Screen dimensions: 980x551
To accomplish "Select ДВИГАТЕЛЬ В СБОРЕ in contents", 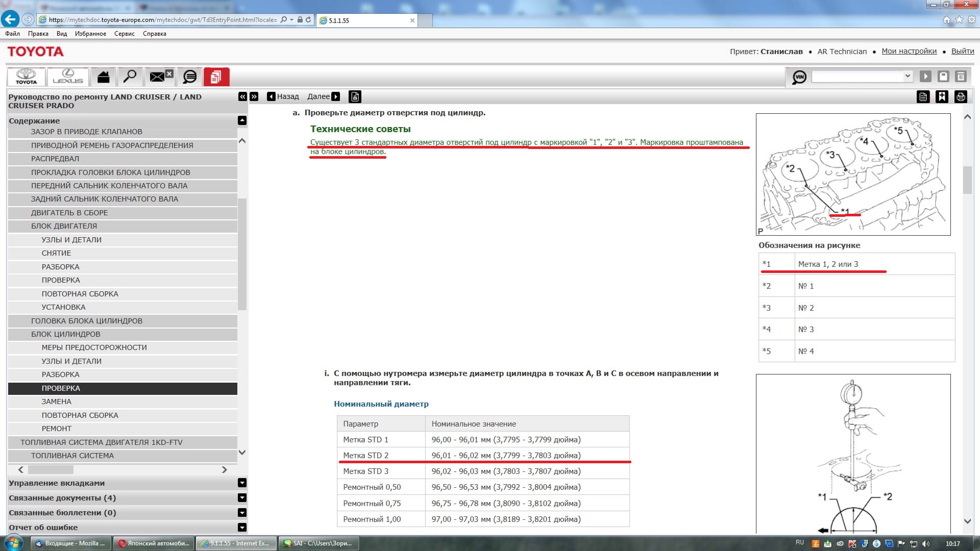I will (x=122, y=213).
